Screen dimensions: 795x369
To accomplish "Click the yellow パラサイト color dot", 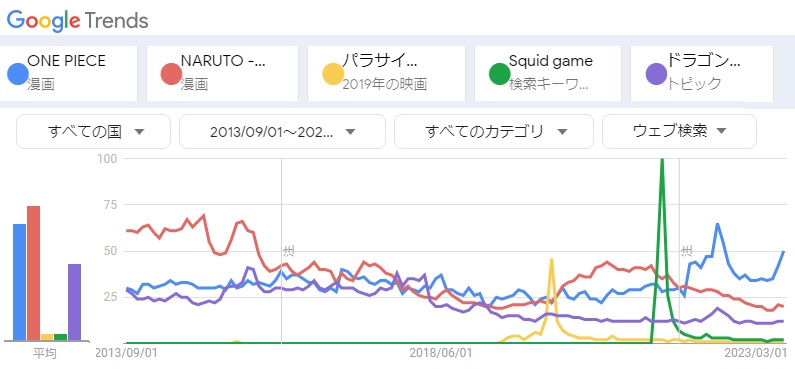I will pyautogui.click(x=333, y=73).
